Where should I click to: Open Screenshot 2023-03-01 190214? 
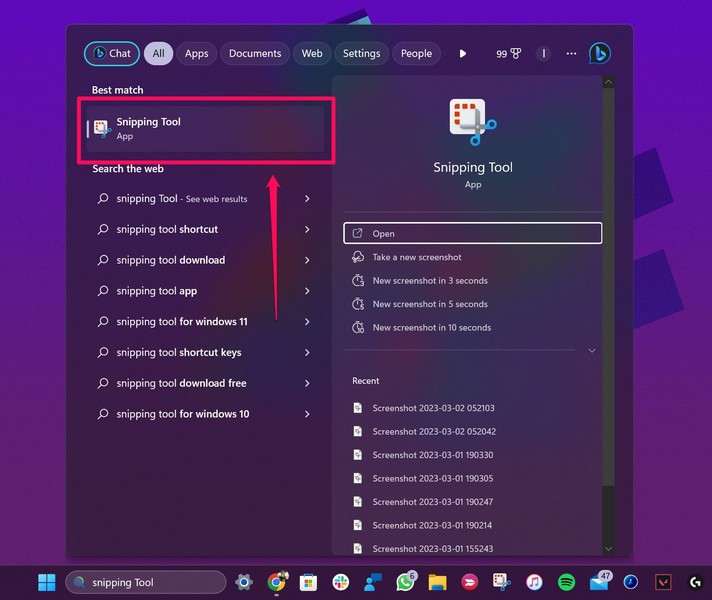pos(473,525)
